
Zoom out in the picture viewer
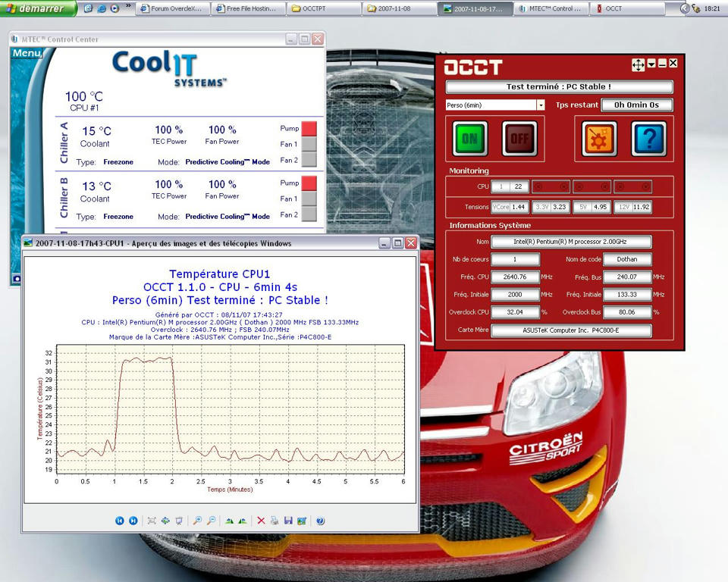click(x=212, y=521)
